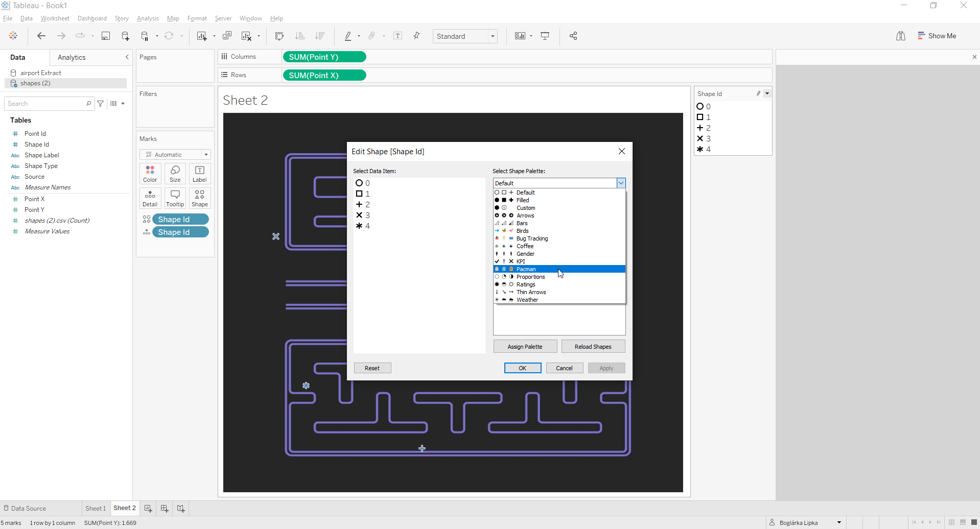The width and height of the screenshot is (980, 529).
Task: Click the Color card in Marks
Action: coord(150,174)
